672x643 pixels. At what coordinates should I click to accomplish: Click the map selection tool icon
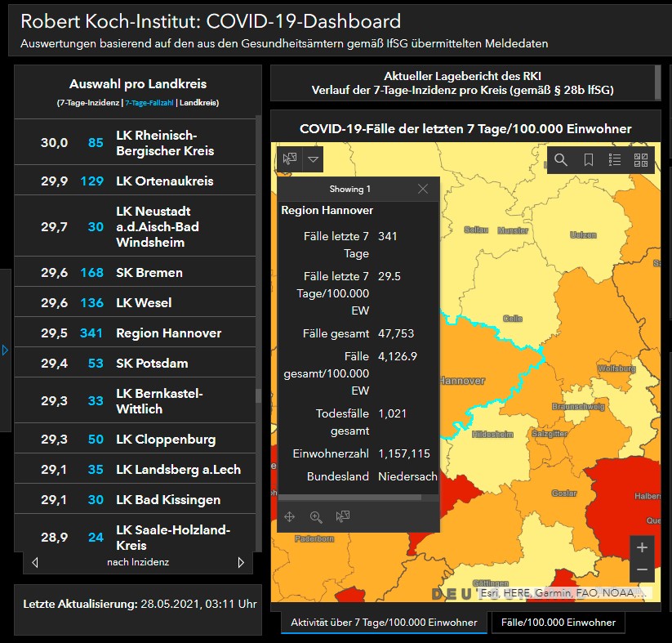290,159
